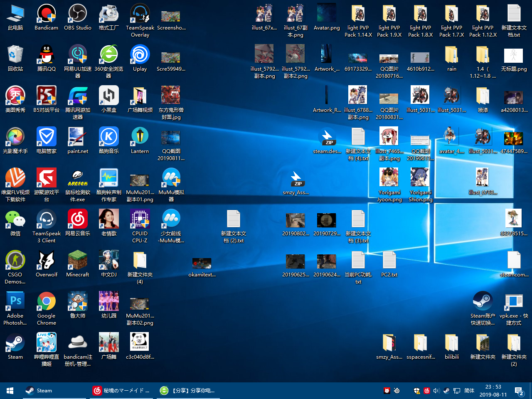Image resolution: width=532 pixels, height=399 pixels.
Task: Click the taskbar clock showing 23:53
Action: (493, 391)
